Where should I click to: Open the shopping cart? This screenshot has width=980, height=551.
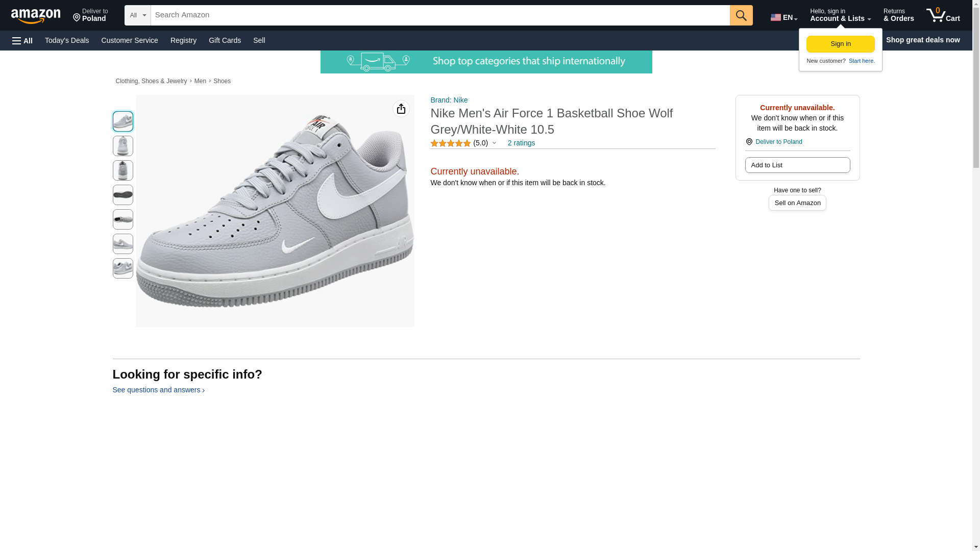point(943,15)
